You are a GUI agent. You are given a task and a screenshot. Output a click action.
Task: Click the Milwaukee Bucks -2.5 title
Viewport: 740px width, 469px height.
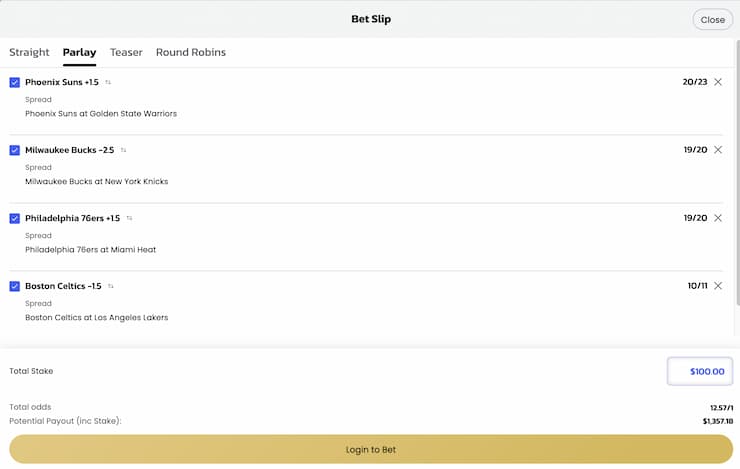(x=69, y=150)
